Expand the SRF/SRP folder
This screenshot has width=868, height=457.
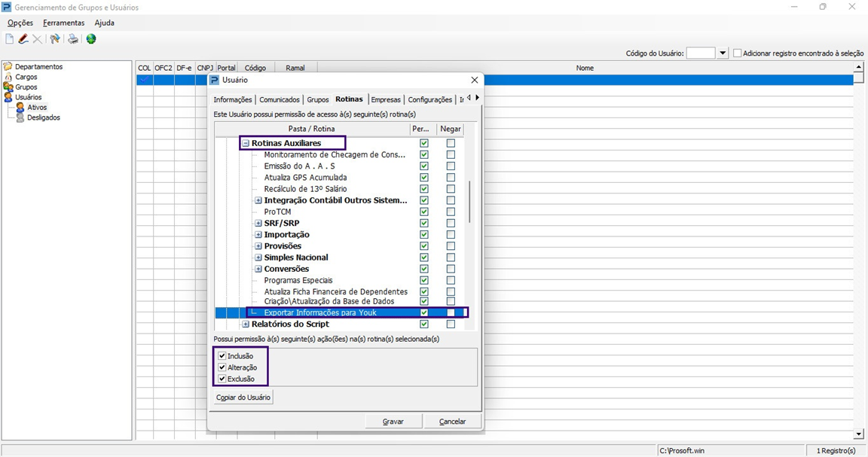click(x=258, y=224)
